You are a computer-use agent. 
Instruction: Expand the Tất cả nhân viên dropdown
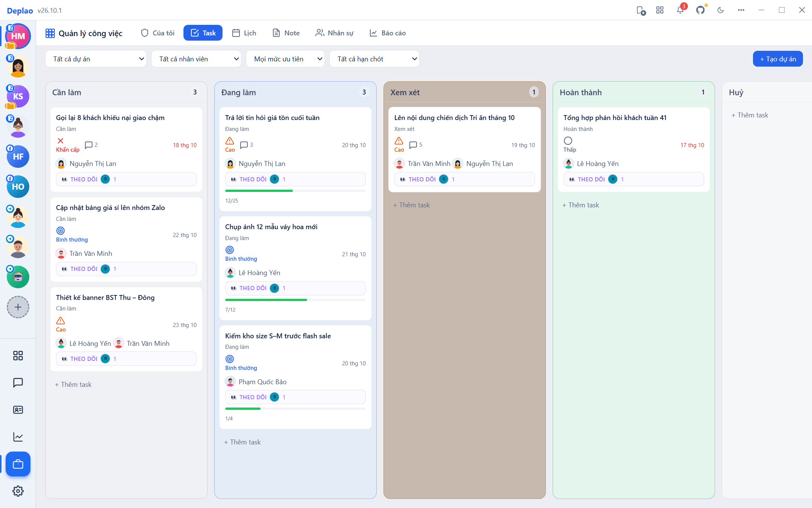(196, 59)
